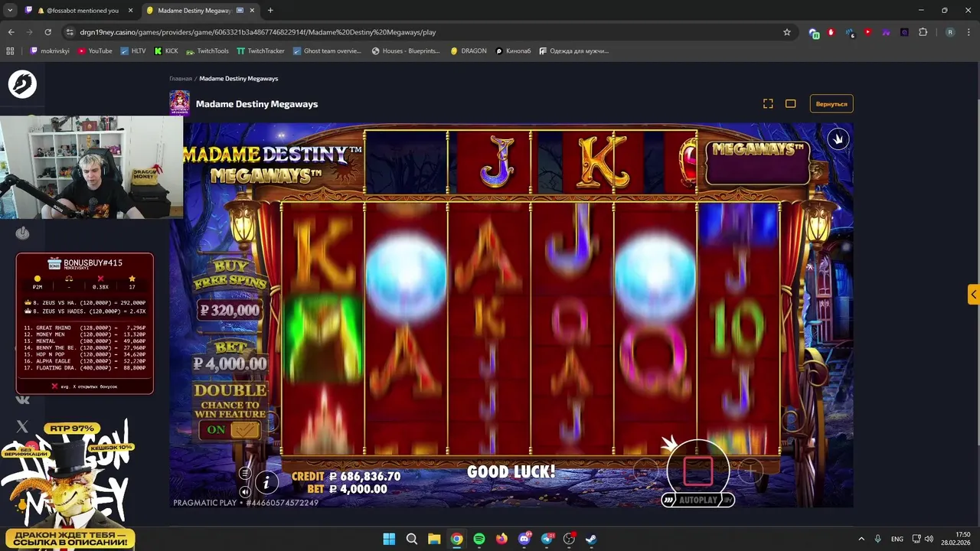Open the DRAGON bookmark
This screenshot has height=551, width=980.
coord(469,51)
